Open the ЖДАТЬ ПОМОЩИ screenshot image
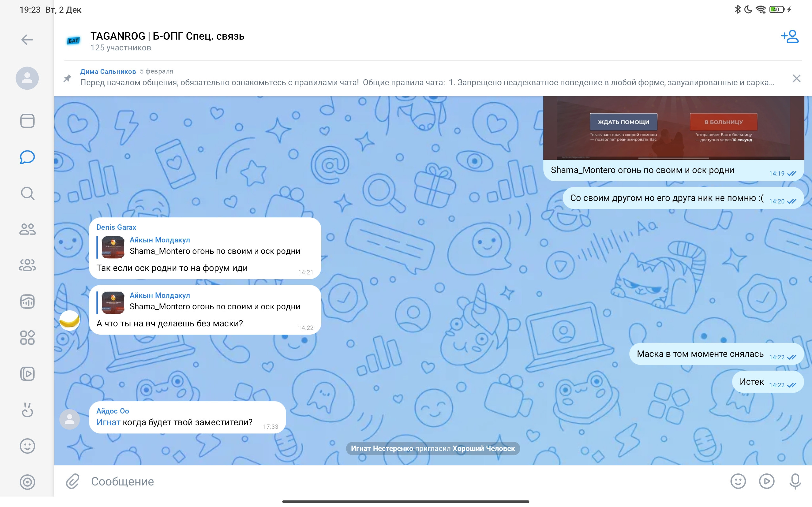This screenshot has height=507, width=812. (x=673, y=128)
